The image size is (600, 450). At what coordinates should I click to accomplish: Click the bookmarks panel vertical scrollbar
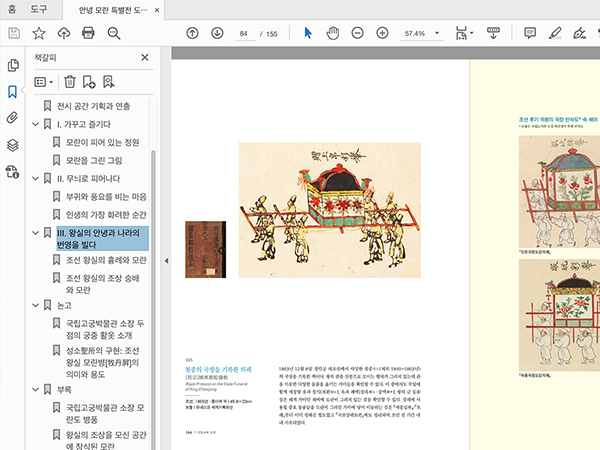click(153, 300)
